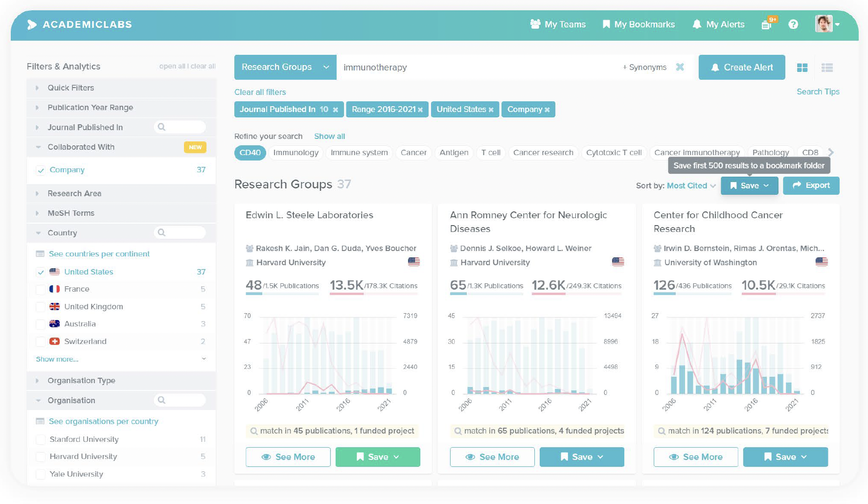Check the France country checkbox
This screenshot has height=504, width=868.
pos(41,290)
